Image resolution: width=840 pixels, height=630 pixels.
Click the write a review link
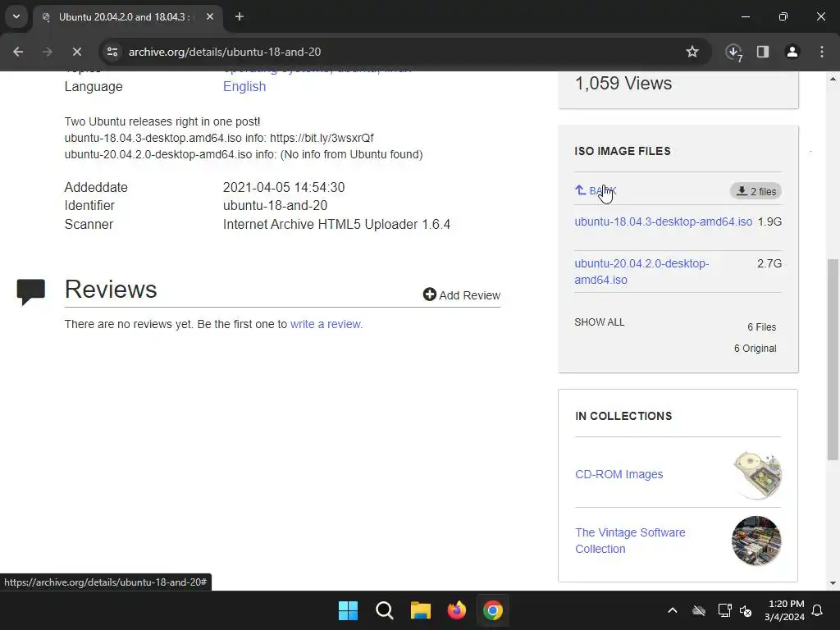(x=326, y=324)
